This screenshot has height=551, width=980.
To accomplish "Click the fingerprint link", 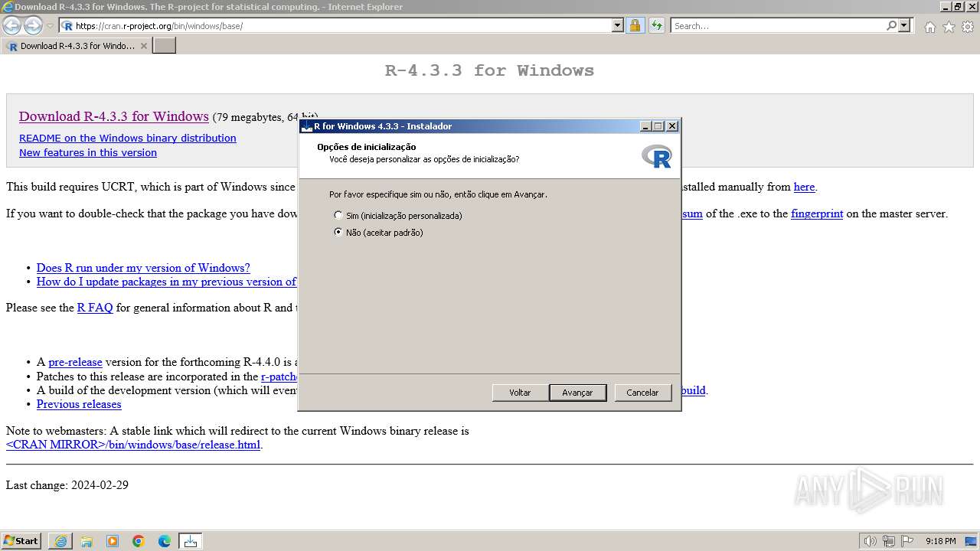I will [817, 214].
